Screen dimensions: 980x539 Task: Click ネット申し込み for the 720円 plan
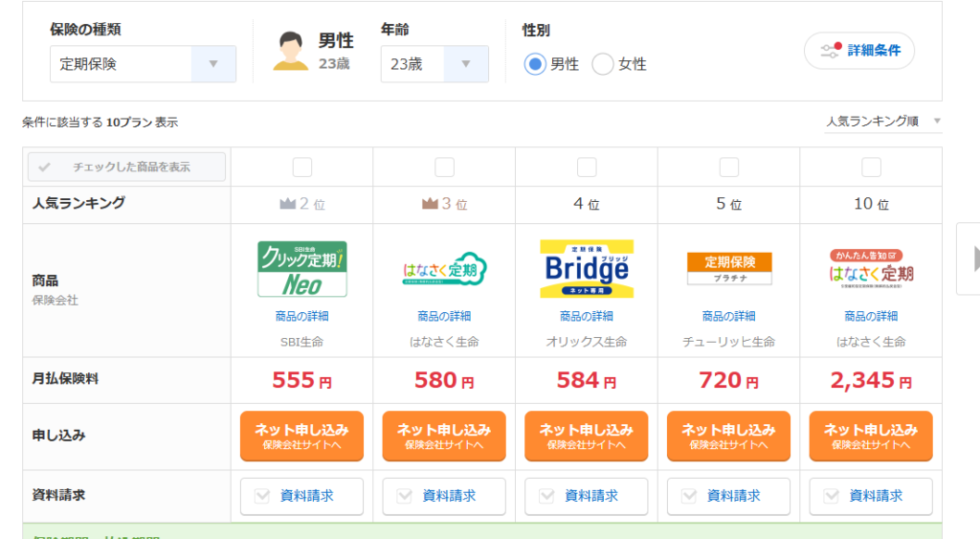click(728, 436)
